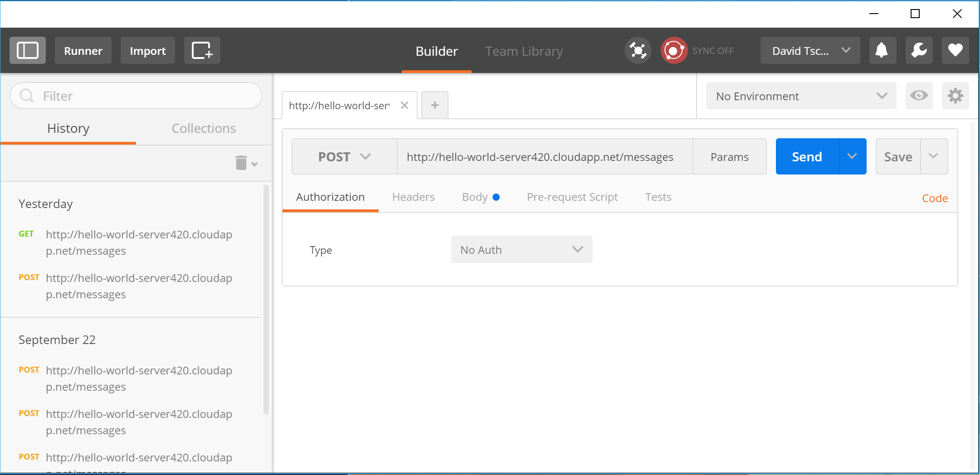Click the request URL input field
Screen dimensions: 980x475
pyautogui.click(x=545, y=156)
